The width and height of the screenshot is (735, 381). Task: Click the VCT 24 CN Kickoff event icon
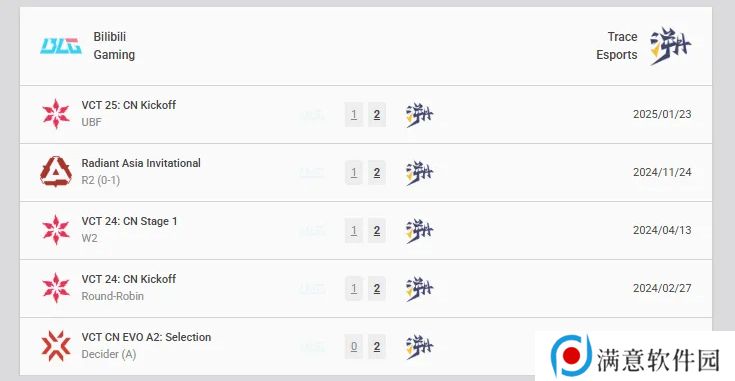(x=56, y=288)
